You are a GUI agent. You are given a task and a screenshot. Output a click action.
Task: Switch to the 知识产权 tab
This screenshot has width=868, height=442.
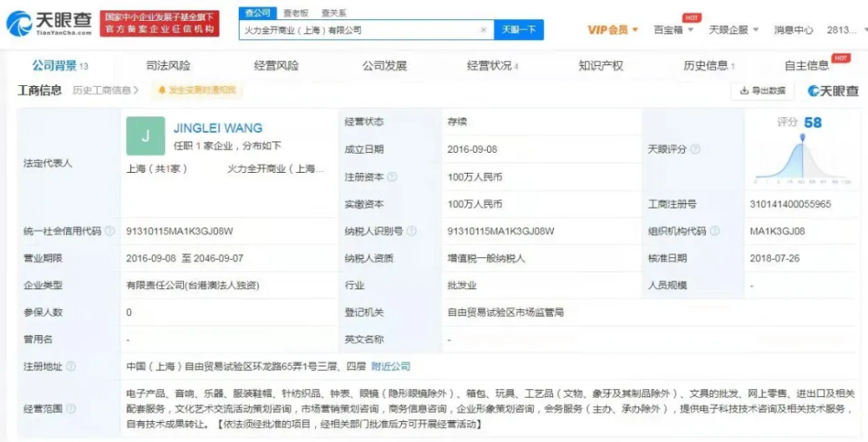point(601,66)
